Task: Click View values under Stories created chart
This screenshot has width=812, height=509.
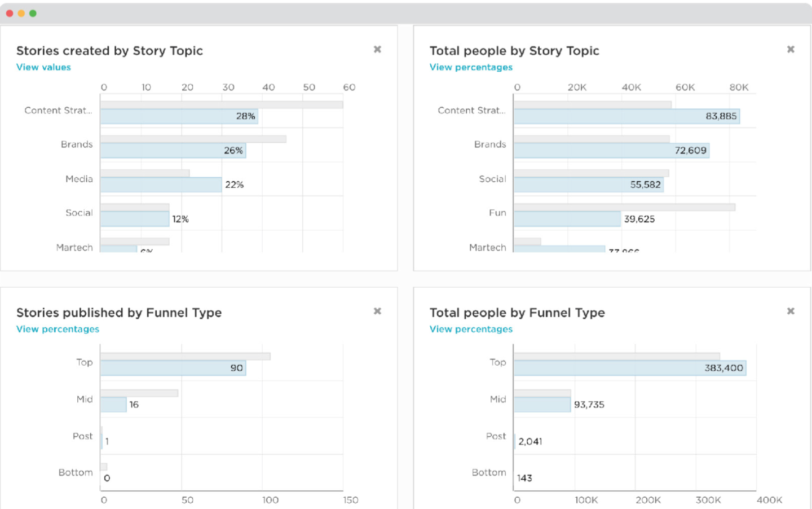Action: click(43, 67)
